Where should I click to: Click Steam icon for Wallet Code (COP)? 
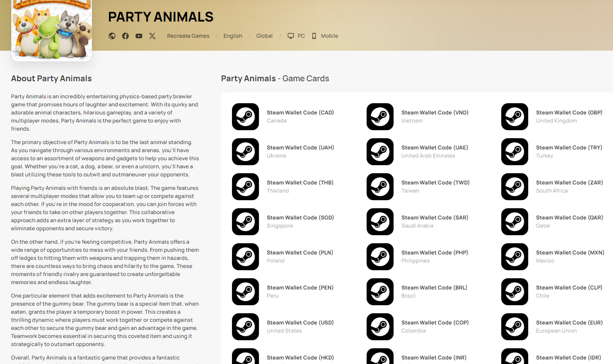point(380,327)
